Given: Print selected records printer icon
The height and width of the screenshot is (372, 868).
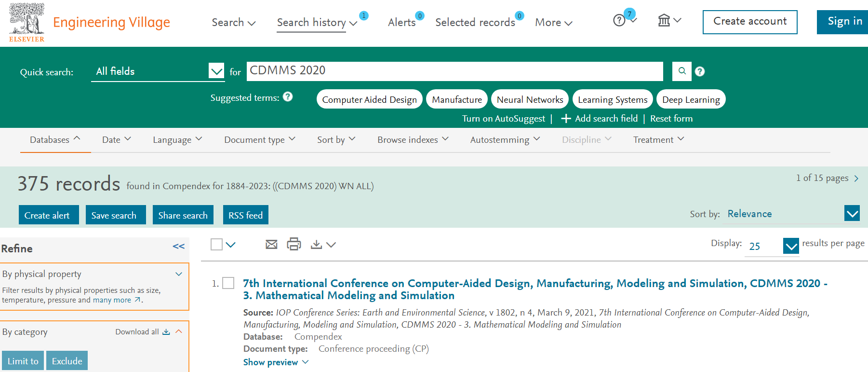Looking at the screenshot, I should pos(294,244).
